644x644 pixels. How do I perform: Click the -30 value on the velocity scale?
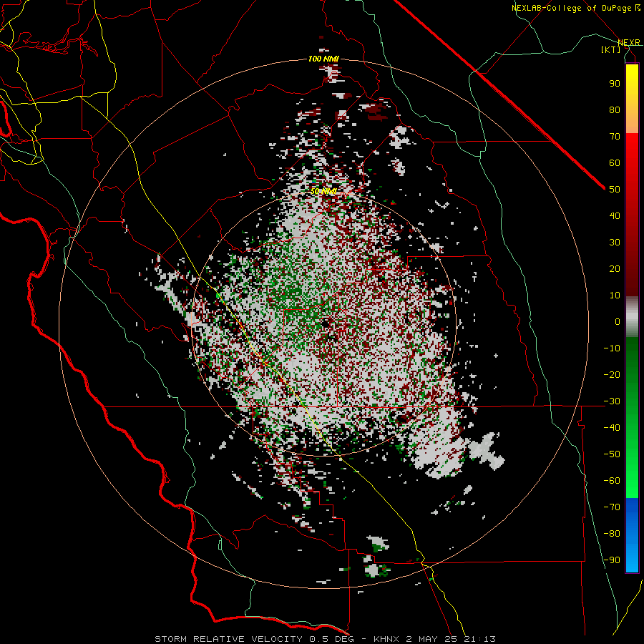point(612,401)
